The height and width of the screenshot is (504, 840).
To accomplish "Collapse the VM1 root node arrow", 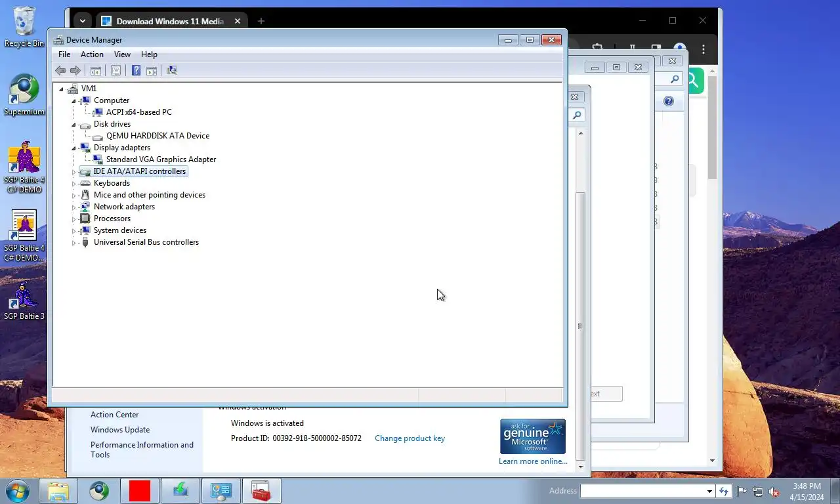I will (61, 89).
